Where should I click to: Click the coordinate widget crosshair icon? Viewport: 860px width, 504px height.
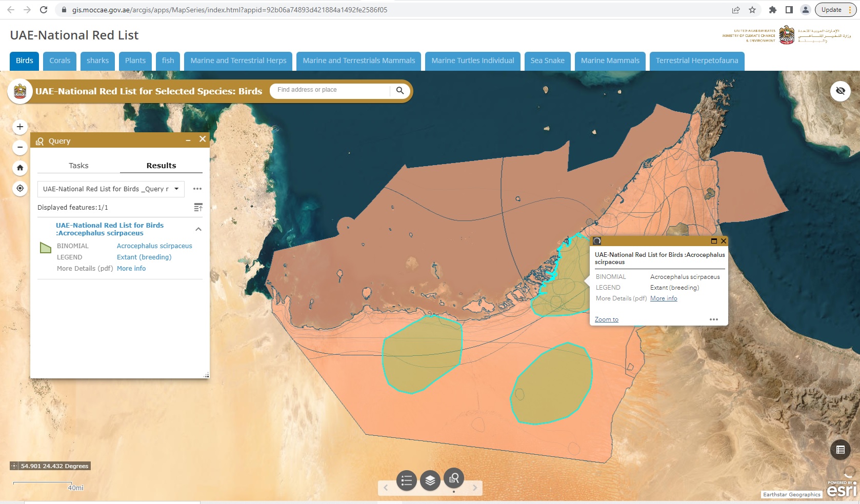tap(14, 466)
